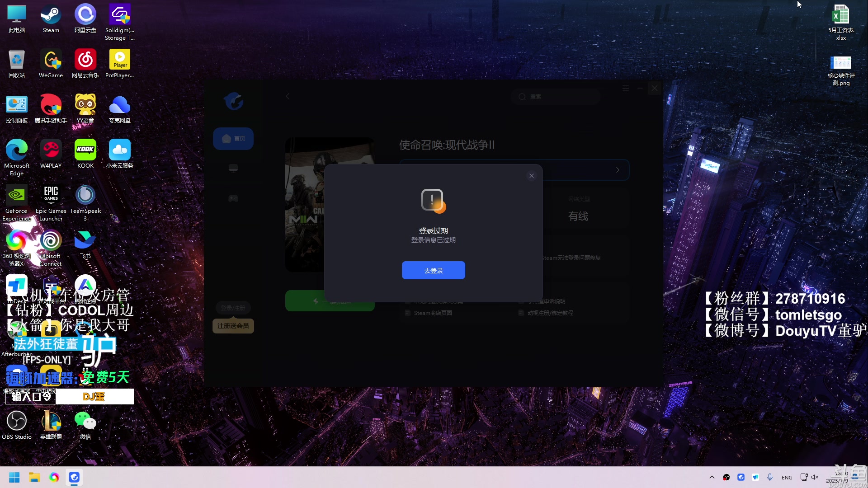Viewport: 868px width, 488px height.
Task: Click Steam商店页面 link
Action: tap(433, 313)
